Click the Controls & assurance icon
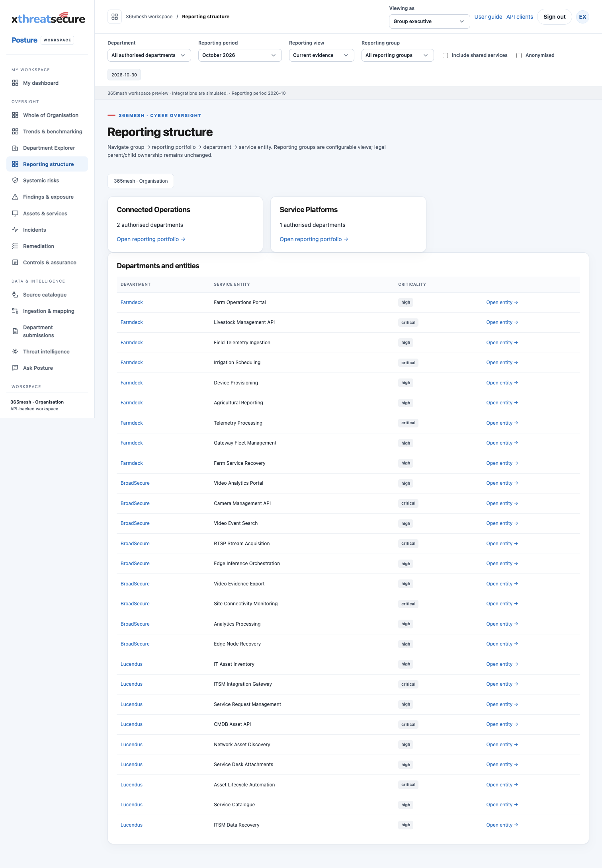The height and width of the screenshot is (868, 602). [15, 262]
